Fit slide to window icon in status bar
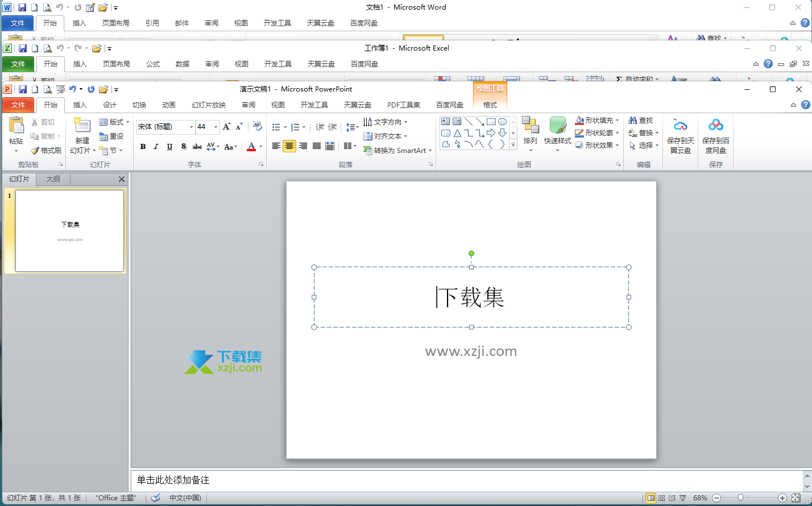This screenshot has width=812, height=506. (796, 497)
